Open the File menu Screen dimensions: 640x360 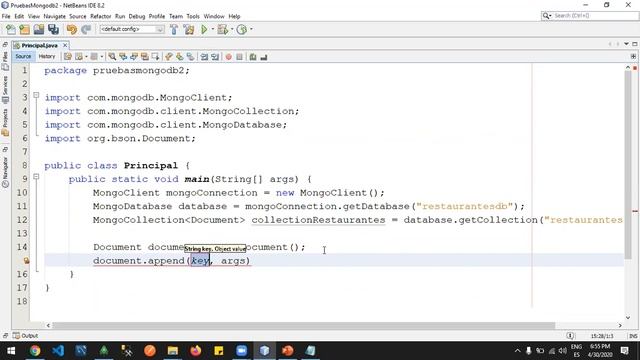pos(6,16)
